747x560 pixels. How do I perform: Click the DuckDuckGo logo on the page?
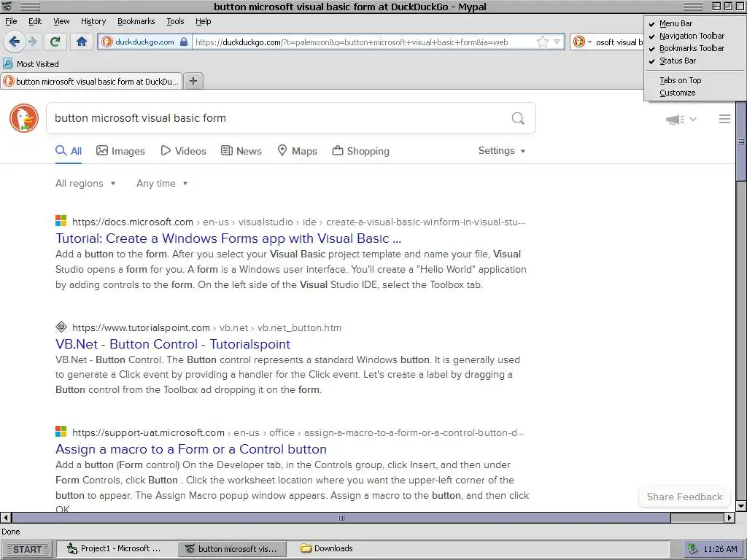tap(24, 118)
